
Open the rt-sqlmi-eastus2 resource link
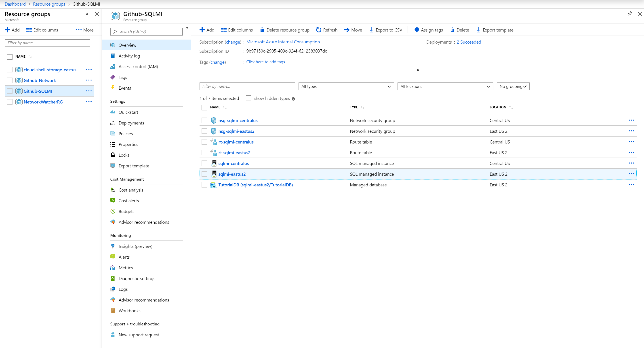click(234, 152)
